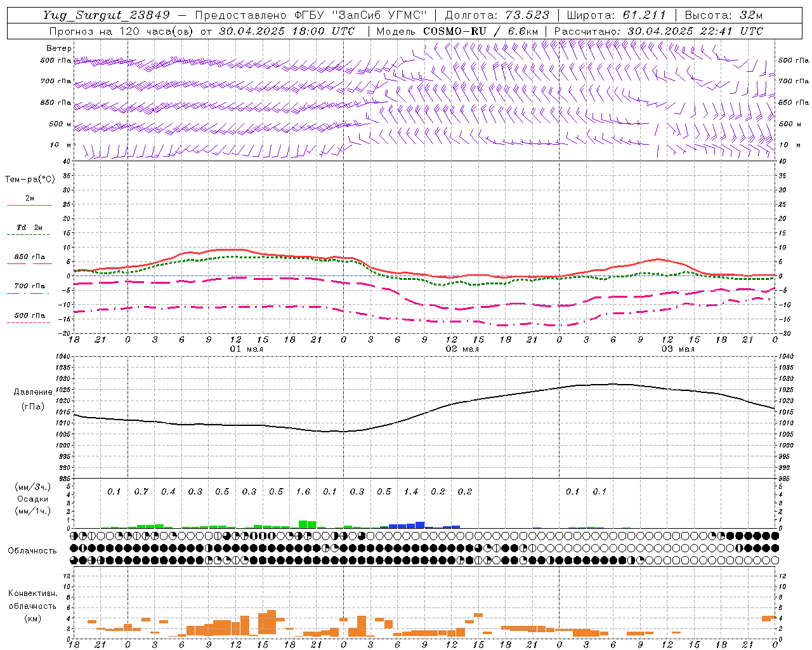
Task: Click the 02 мая date label
Action: point(462,349)
